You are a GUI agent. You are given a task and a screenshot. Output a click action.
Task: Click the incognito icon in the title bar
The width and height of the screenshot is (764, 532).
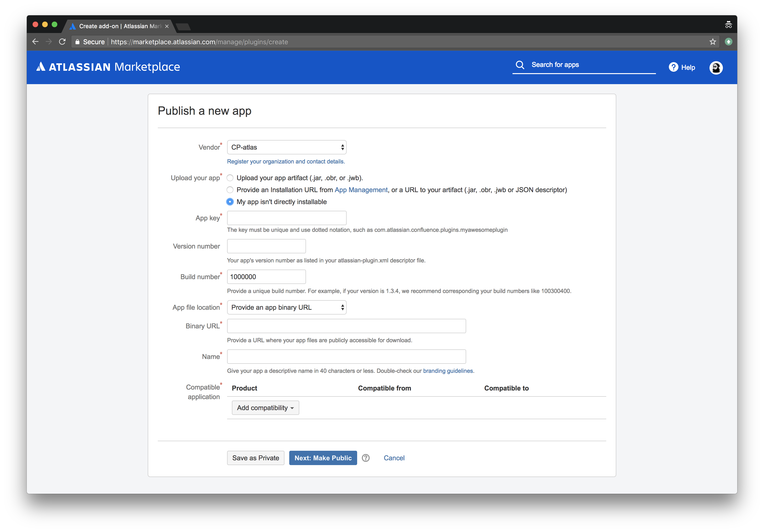pyautogui.click(x=728, y=25)
